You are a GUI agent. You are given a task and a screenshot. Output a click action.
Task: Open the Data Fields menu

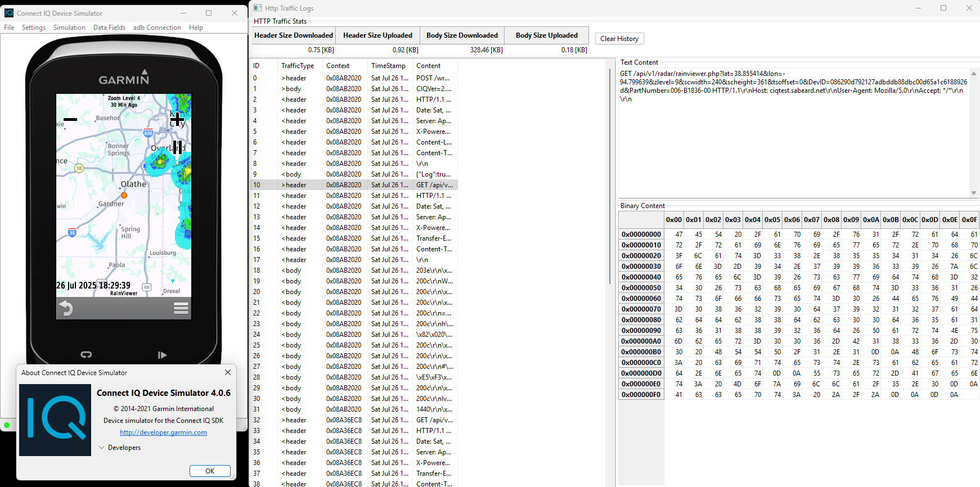pos(109,28)
